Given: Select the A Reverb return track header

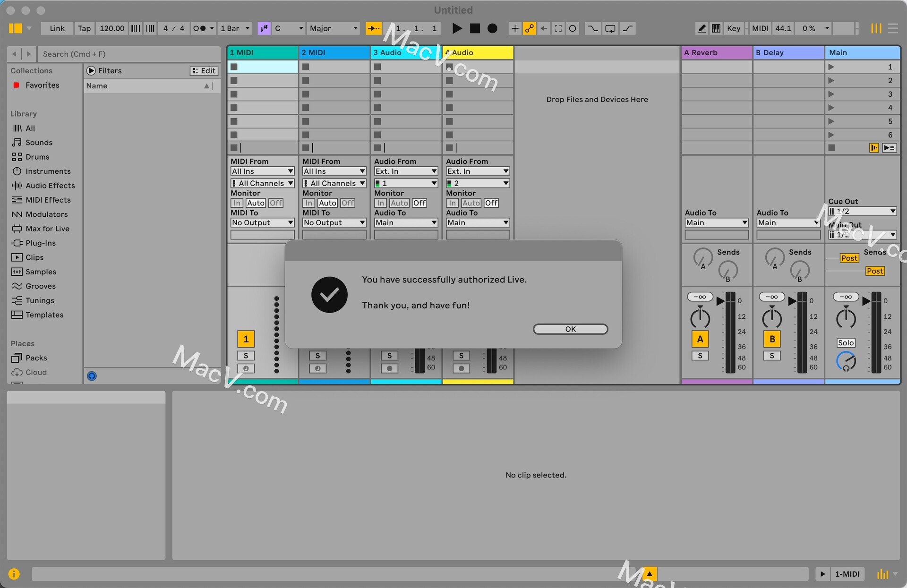Looking at the screenshot, I should (717, 52).
